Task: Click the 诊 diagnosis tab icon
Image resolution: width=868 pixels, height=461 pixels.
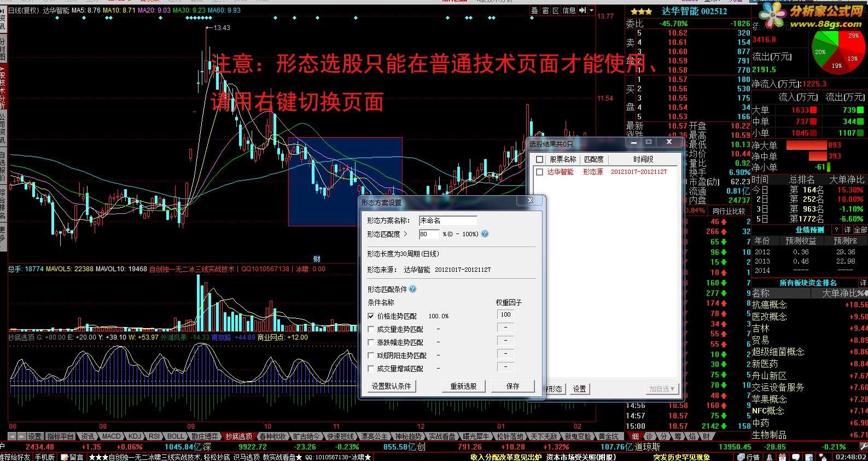Action: [649, 436]
